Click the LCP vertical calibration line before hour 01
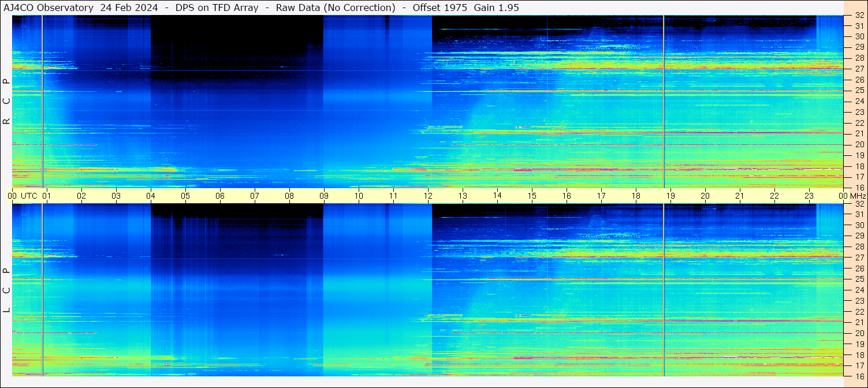This screenshot has height=388, width=868. (42, 290)
